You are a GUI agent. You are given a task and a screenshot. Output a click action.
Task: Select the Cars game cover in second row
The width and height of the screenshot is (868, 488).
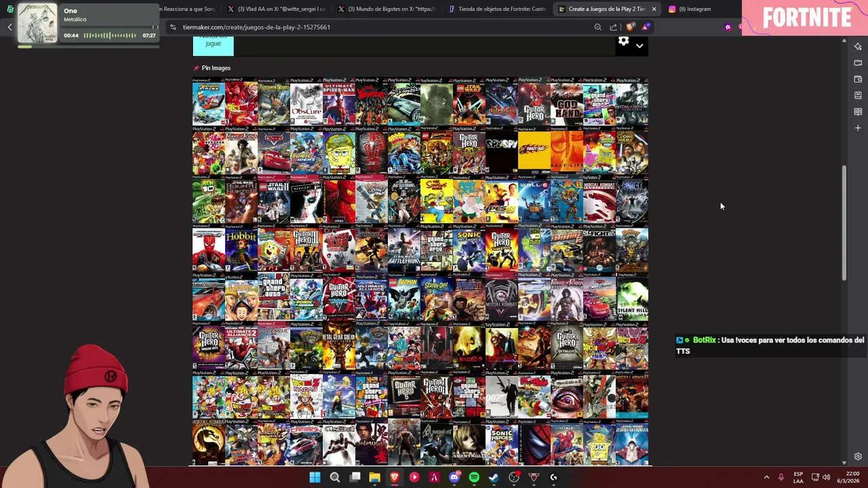274,150
